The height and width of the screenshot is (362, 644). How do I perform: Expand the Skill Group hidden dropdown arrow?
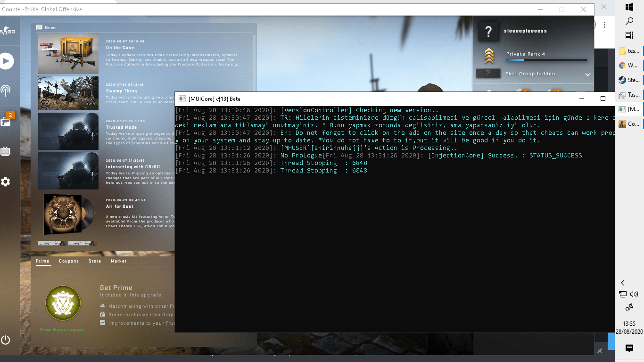click(587, 74)
